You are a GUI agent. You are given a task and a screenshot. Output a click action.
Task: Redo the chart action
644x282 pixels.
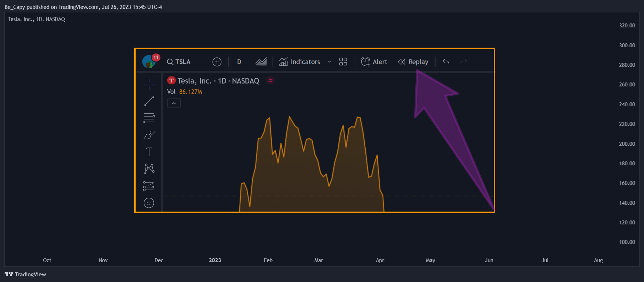(464, 62)
